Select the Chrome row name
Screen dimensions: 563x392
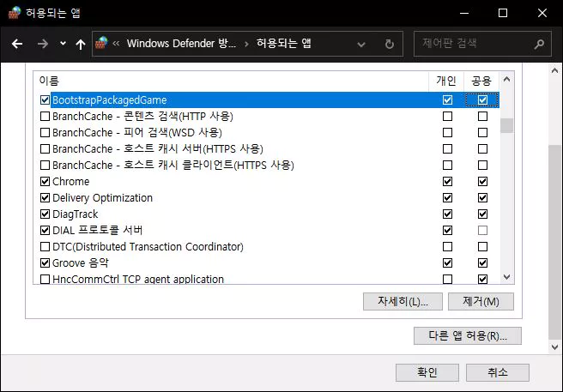[70, 181]
